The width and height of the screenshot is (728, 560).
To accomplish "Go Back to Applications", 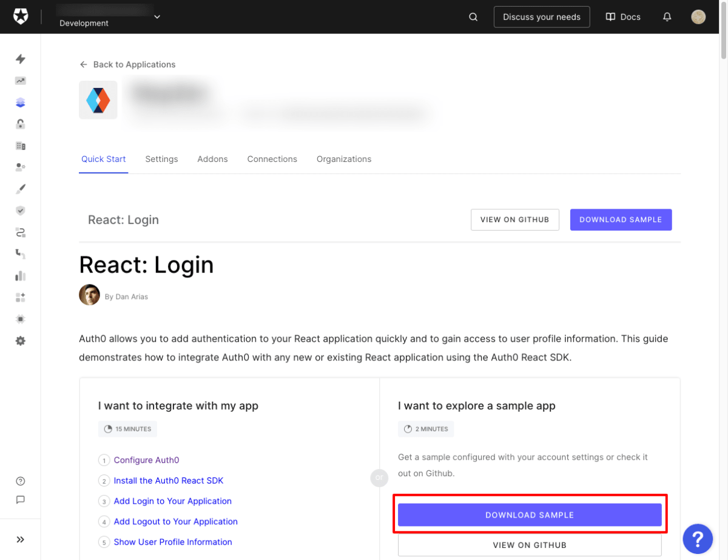I will (x=127, y=64).
